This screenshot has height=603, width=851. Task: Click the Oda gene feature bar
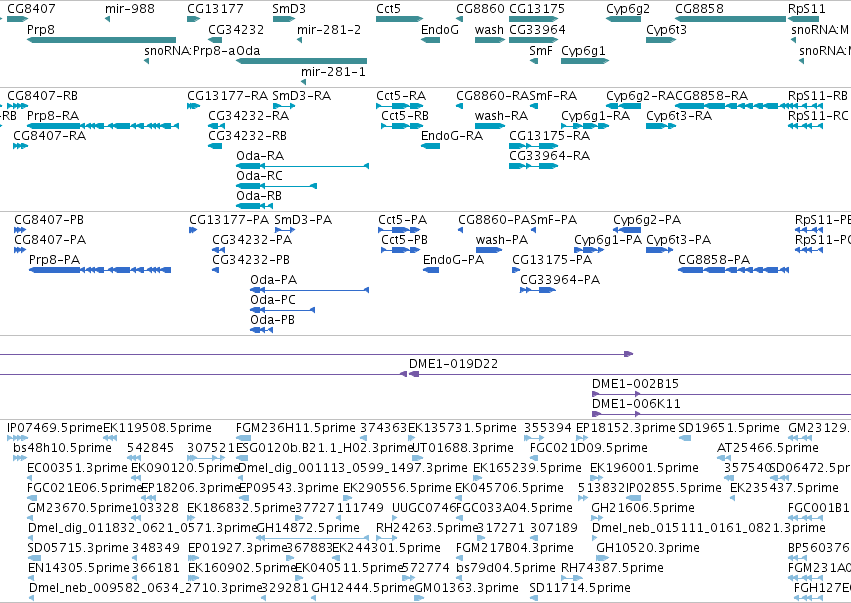pos(301,61)
